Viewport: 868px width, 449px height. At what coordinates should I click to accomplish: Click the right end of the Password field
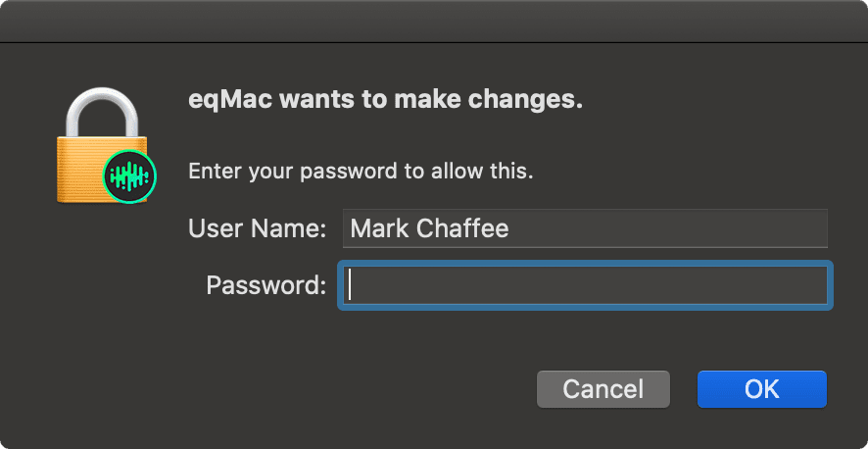(x=813, y=285)
